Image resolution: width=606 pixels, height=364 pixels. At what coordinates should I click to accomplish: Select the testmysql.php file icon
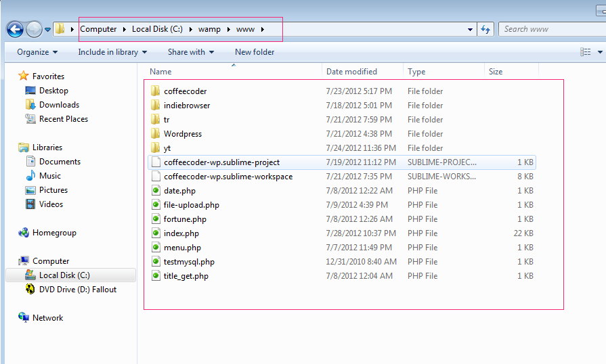click(156, 262)
